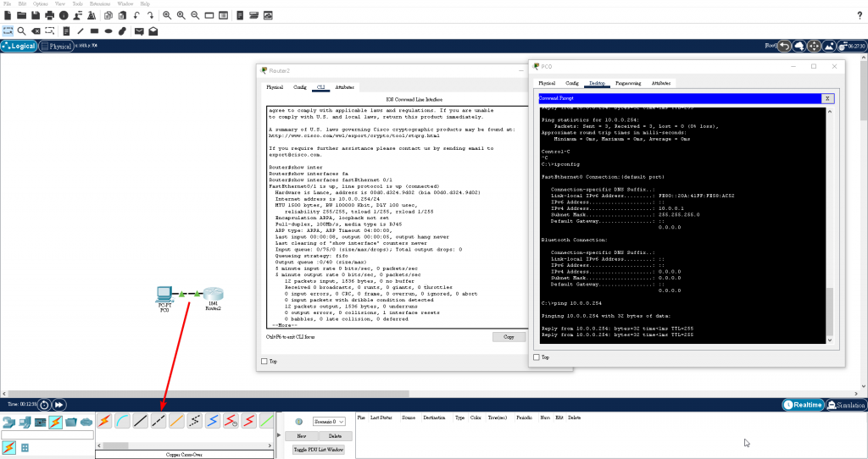The image size is (868, 459).
Task: Switch to Realtime mode
Action: [x=803, y=405]
